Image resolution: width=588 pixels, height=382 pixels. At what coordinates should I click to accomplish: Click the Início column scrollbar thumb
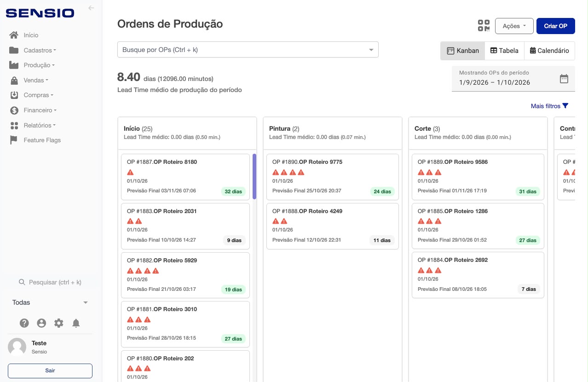tap(254, 176)
